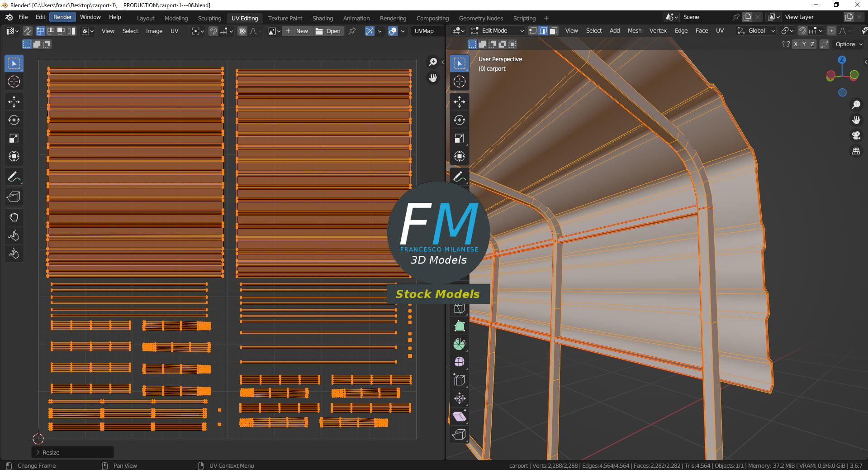The height and width of the screenshot is (470, 868).
Task: Open the UVMap dropdown
Action: point(427,31)
